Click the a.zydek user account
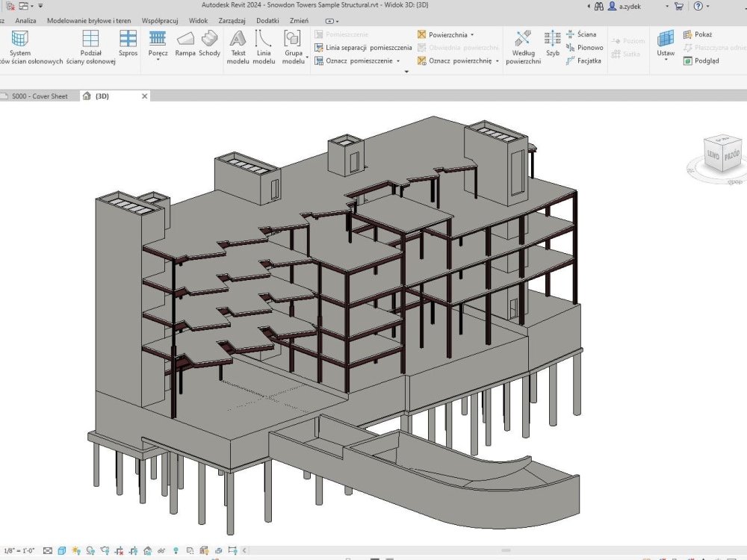This screenshot has width=747, height=560. 624,6
